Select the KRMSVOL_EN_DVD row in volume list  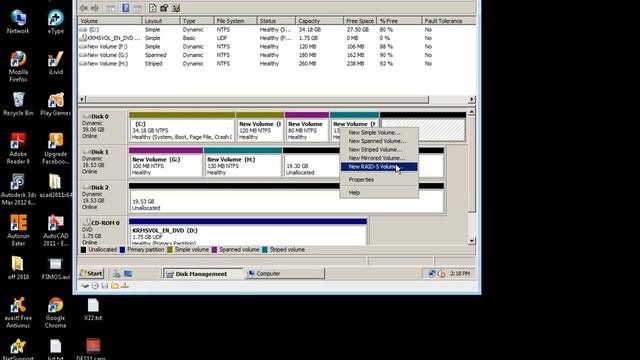click(276, 38)
